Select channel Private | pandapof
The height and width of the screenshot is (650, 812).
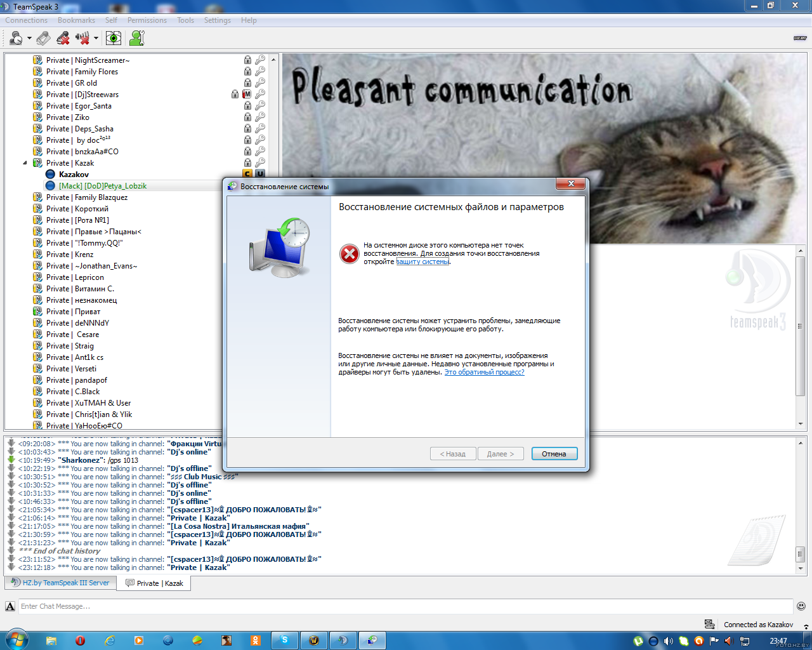click(77, 380)
